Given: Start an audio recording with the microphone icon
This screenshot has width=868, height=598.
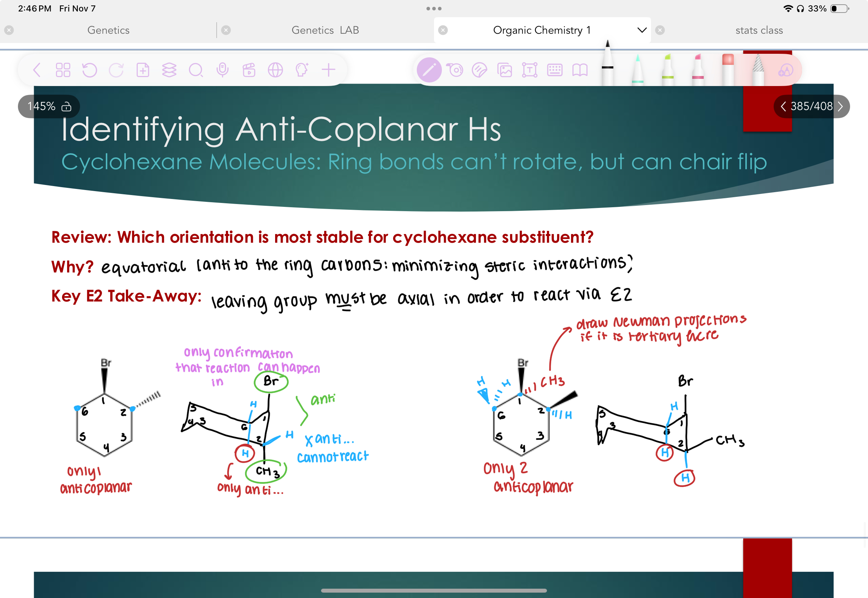Looking at the screenshot, I should (223, 69).
